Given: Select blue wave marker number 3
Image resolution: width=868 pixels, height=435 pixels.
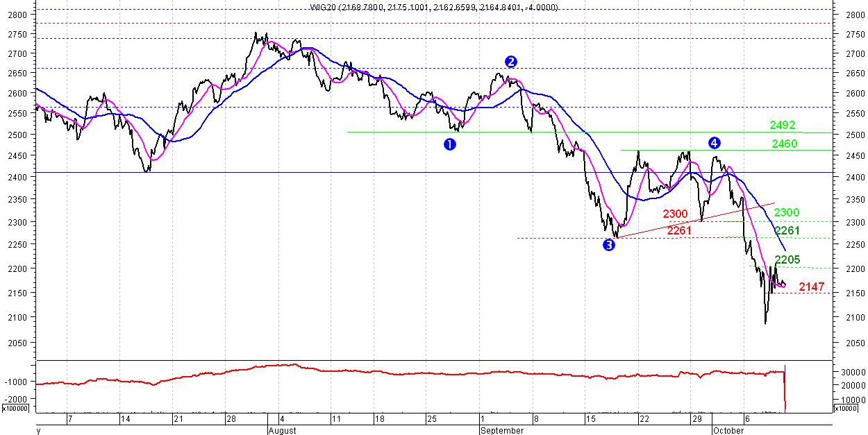Looking at the screenshot, I should (x=609, y=244).
